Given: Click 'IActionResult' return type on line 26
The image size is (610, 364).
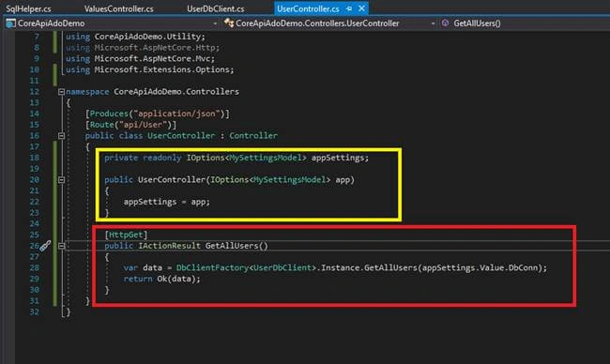Looking at the screenshot, I should point(169,246).
